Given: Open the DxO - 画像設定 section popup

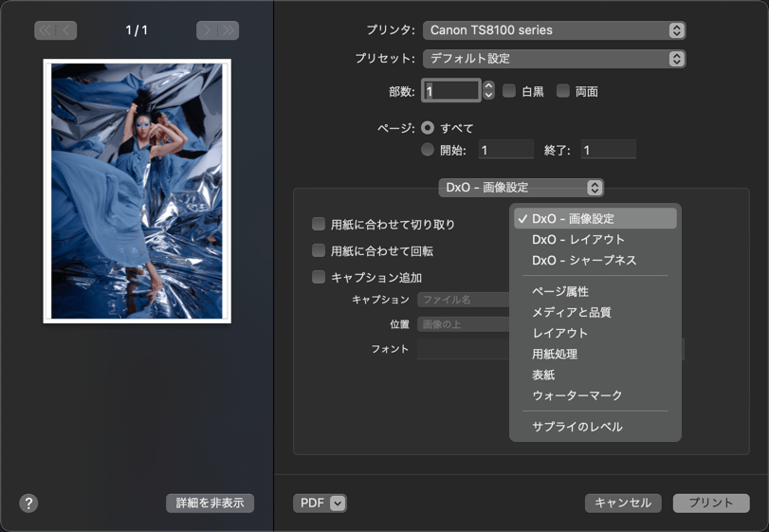Looking at the screenshot, I should (x=521, y=188).
